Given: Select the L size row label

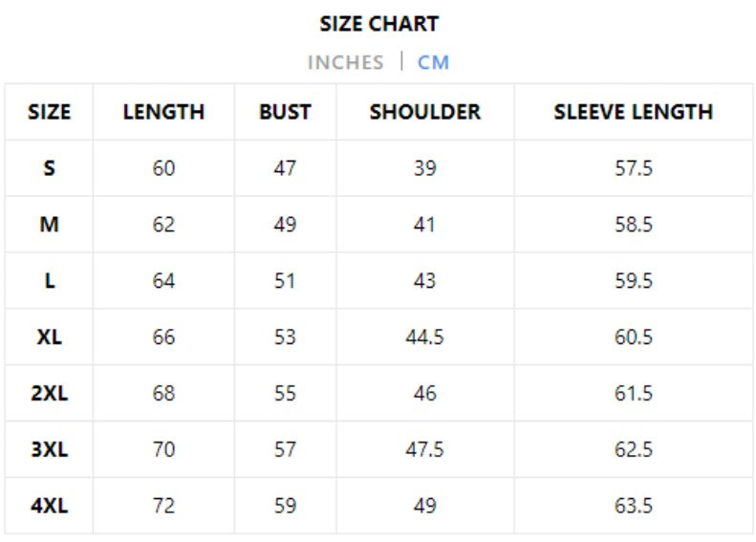Looking at the screenshot, I should [x=49, y=281].
